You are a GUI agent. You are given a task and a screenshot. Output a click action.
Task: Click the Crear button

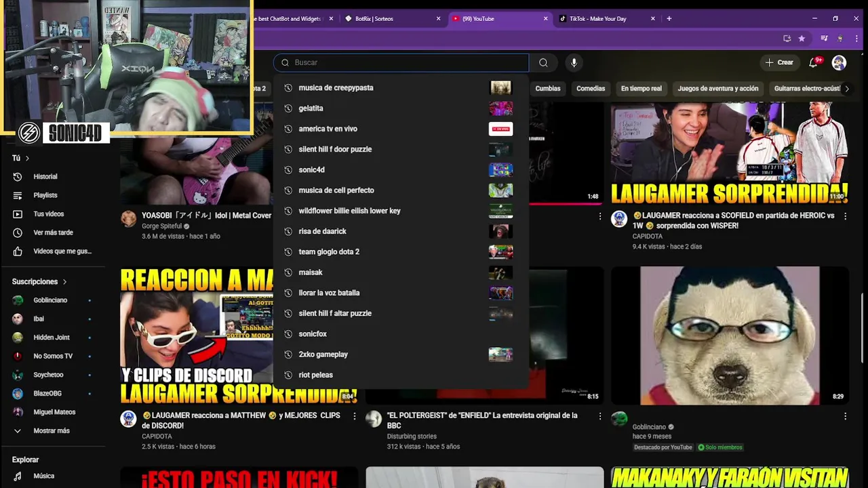point(779,62)
